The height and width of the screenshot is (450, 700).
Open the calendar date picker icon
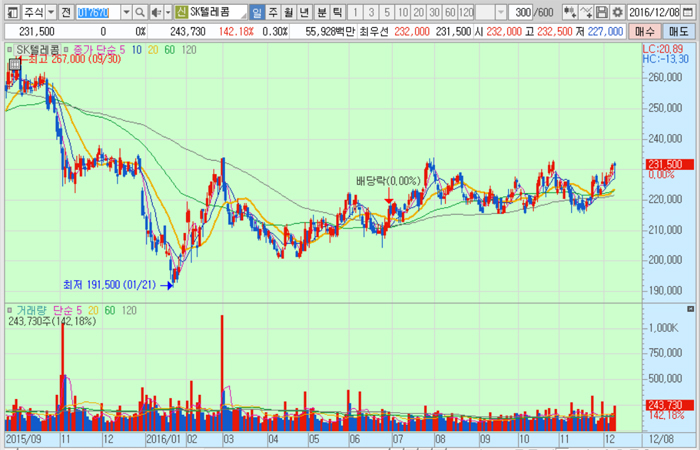(x=692, y=13)
